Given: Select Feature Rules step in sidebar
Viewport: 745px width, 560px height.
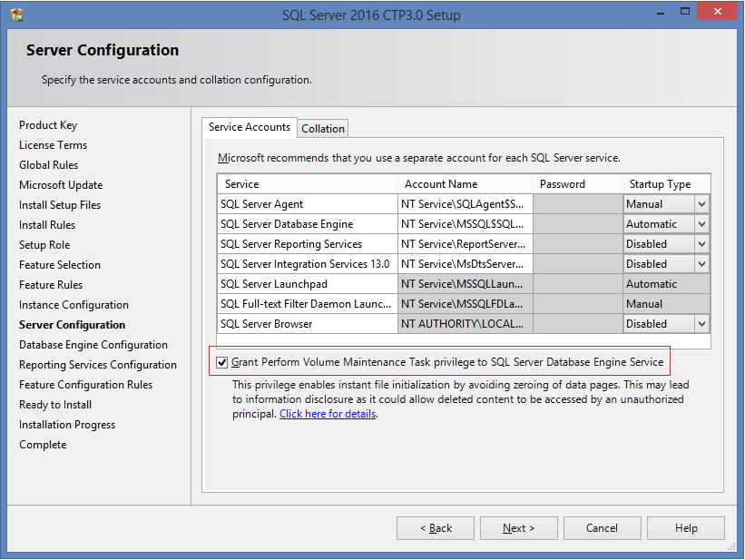Looking at the screenshot, I should [x=51, y=285].
